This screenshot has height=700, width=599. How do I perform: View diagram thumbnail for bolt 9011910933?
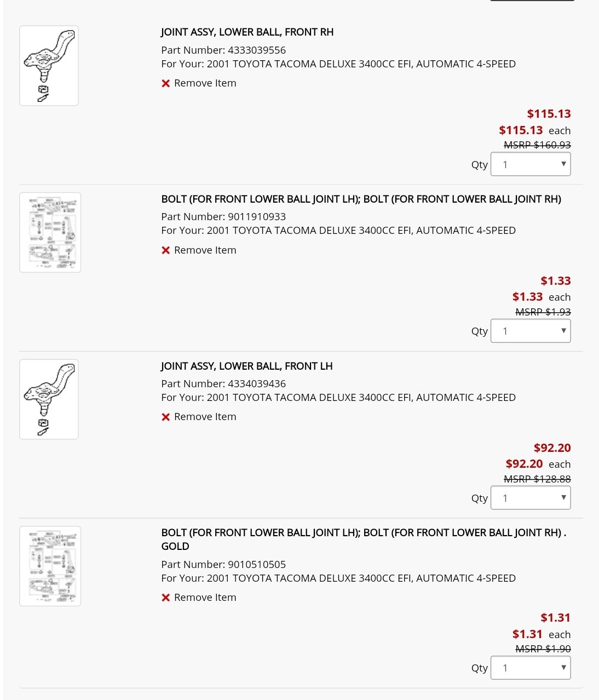click(x=50, y=232)
